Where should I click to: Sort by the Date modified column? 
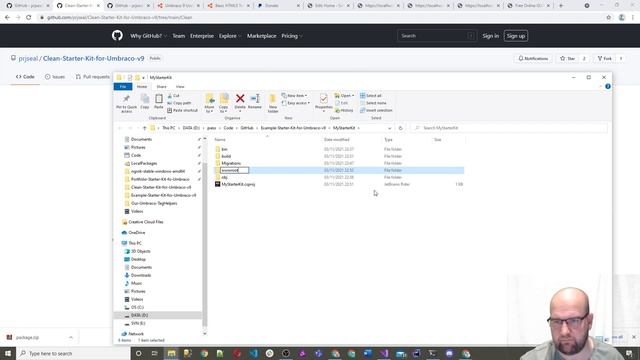click(336, 140)
